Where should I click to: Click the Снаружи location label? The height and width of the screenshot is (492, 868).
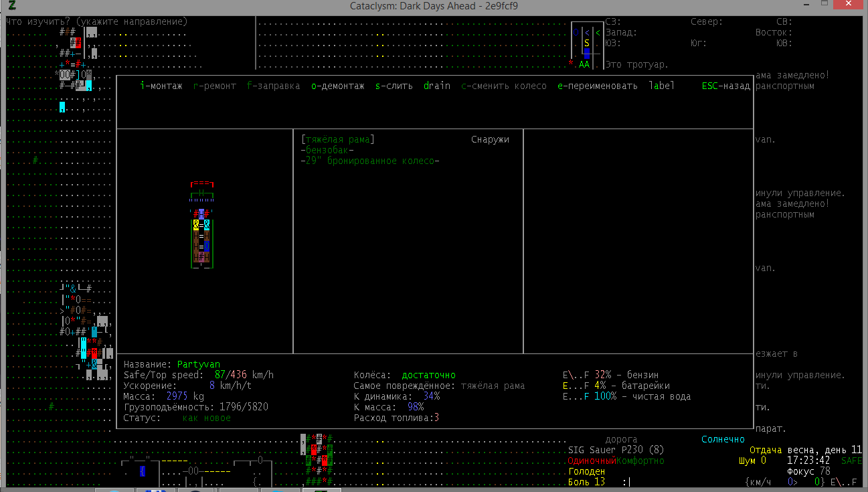click(491, 139)
